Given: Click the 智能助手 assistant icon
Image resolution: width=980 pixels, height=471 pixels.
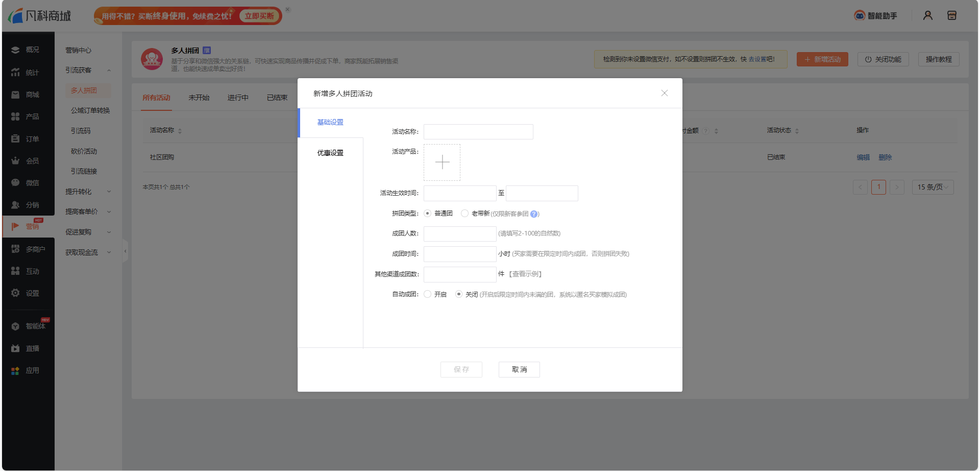Looking at the screenshot, I should tap(860, 16).
